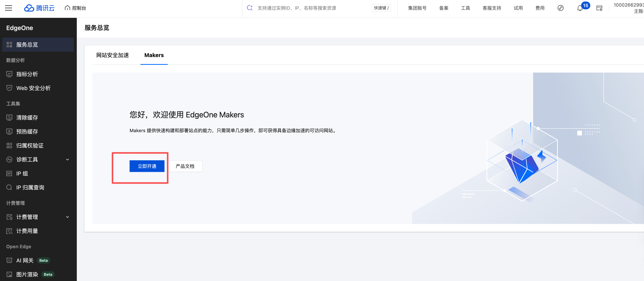Screen dimensions: 644x281
Task: Switch to the 网站安全加速 tab
Action: tap(113, 55)
